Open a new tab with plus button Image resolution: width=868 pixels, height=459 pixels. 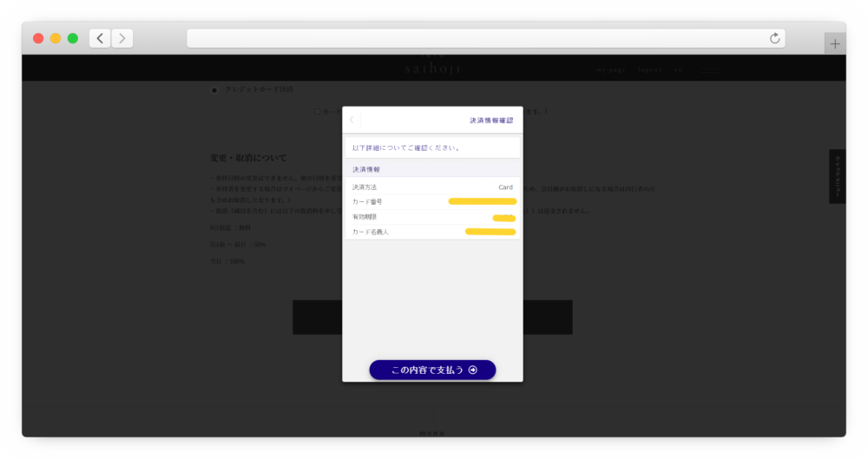click(x=835, y=44)
